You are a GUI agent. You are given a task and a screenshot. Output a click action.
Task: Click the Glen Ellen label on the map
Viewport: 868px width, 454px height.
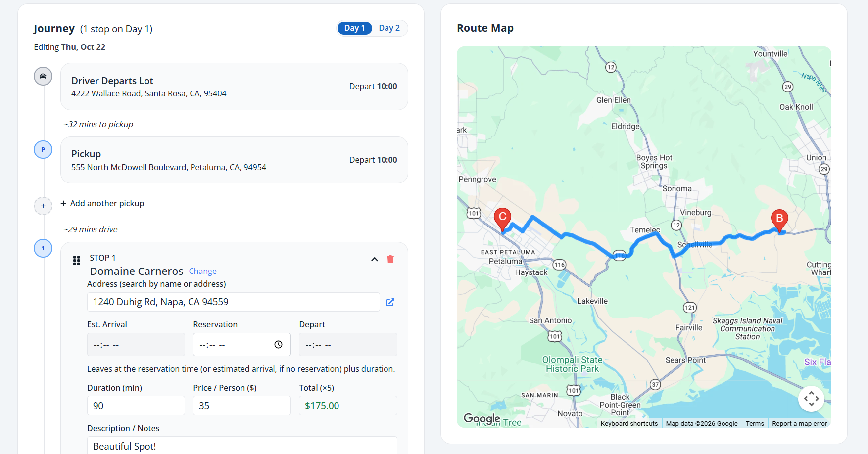[x=614, y=100]
